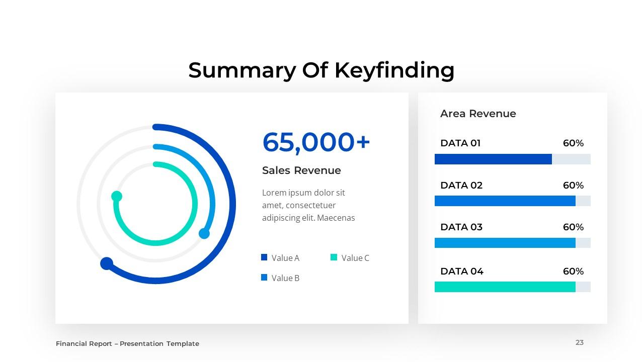This screenshot has height=362, width=644.
Task: Click the Lorem ipsum description paragraph
Action: pos(308,205)
